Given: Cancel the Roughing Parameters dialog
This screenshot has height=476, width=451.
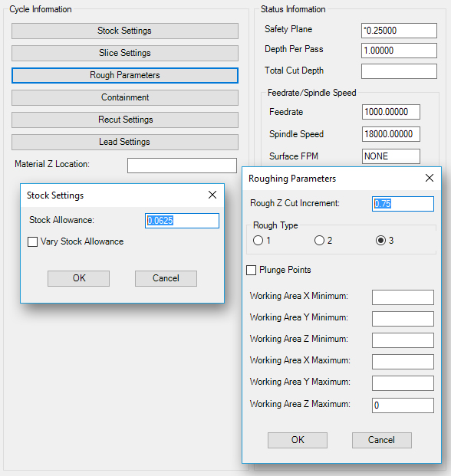Looking at the screenshot, I should point(382,440).
